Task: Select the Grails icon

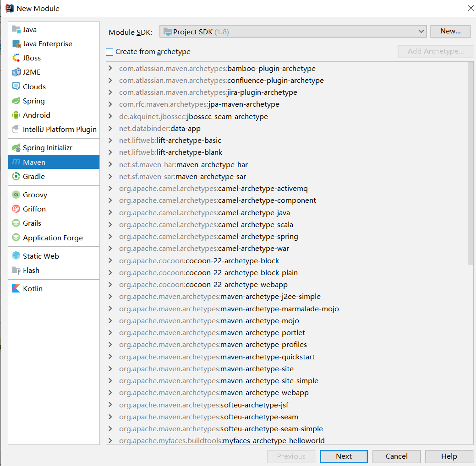Action: [16, 223]
